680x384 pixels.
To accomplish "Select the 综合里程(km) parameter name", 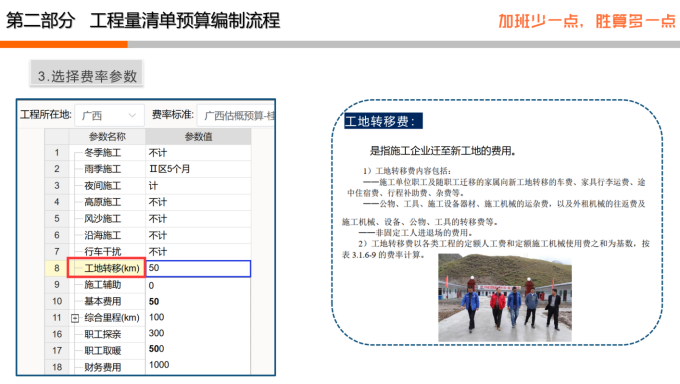I will tap(112, 318).
